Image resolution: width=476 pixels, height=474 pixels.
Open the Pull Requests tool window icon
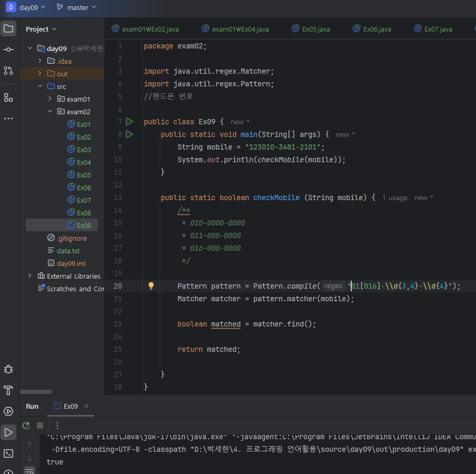coord(8,71)
